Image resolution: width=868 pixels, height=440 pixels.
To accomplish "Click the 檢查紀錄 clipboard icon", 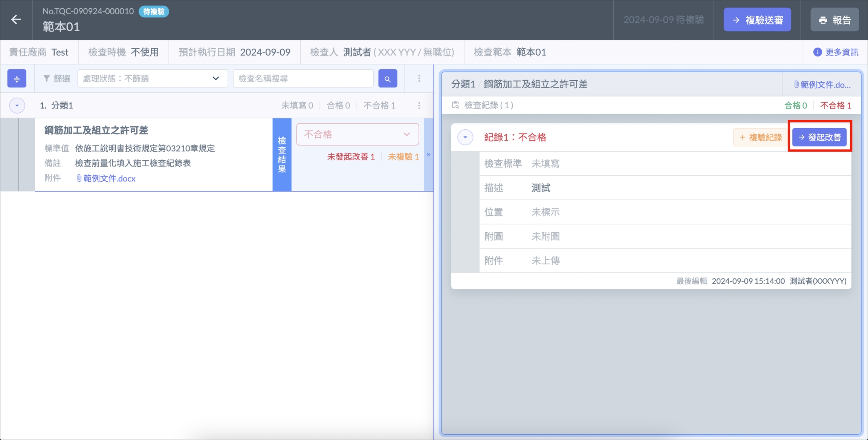I will pos(455,105).
